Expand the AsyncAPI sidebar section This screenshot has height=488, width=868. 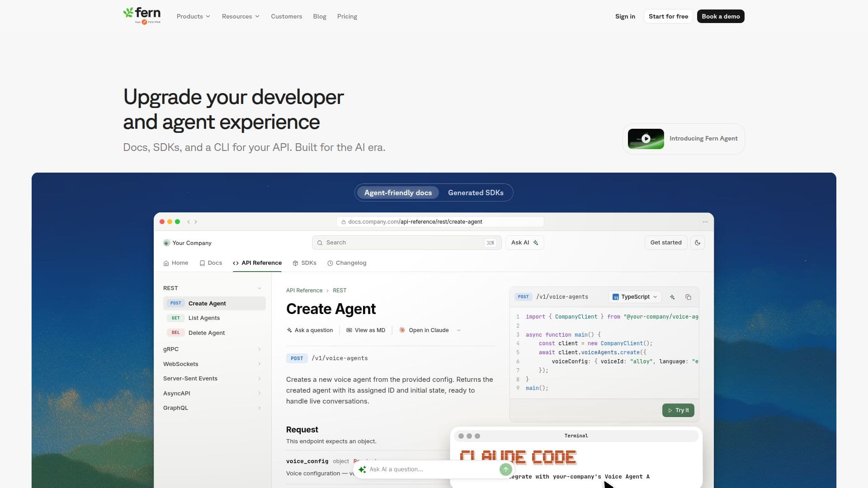pos(212,394)
